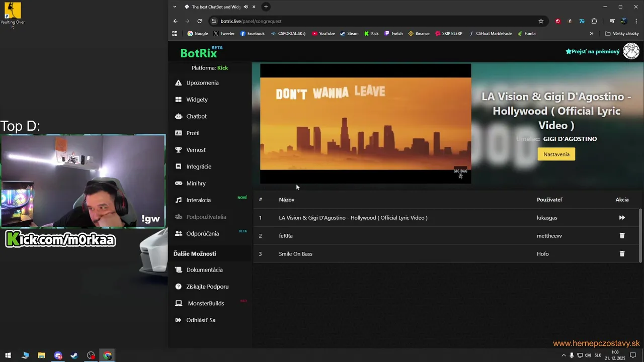Viewport: 644px width, 362px height.
Task: Open the Binance bookmark
Action: pos(419,34)
